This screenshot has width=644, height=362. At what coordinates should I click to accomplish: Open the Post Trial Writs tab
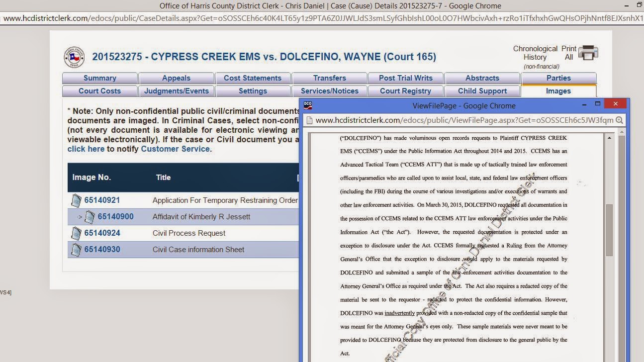tap(406, 78)
